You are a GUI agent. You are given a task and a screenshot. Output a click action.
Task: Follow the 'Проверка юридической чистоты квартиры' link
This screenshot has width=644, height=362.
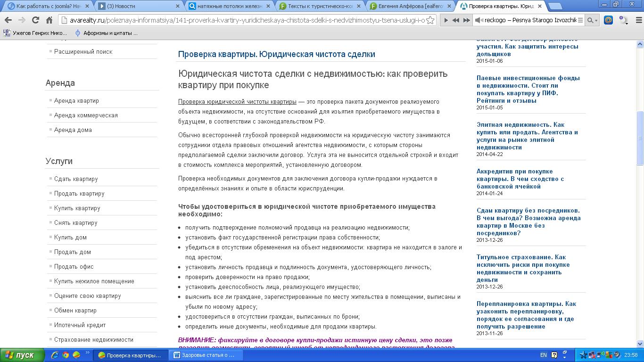pos(237,101)
